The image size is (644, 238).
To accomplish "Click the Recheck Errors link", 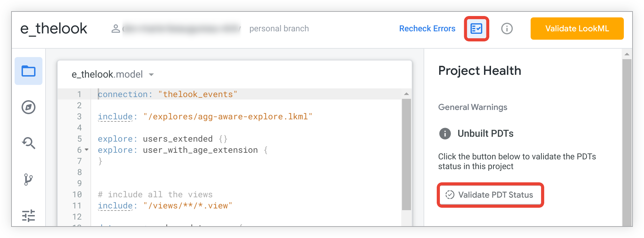I will 427,29.
